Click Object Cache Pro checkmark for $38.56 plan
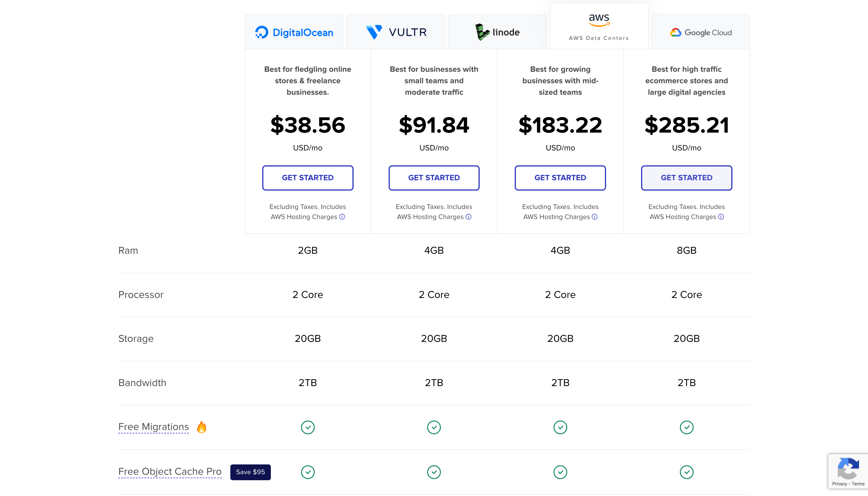 (x=308, y=472)
